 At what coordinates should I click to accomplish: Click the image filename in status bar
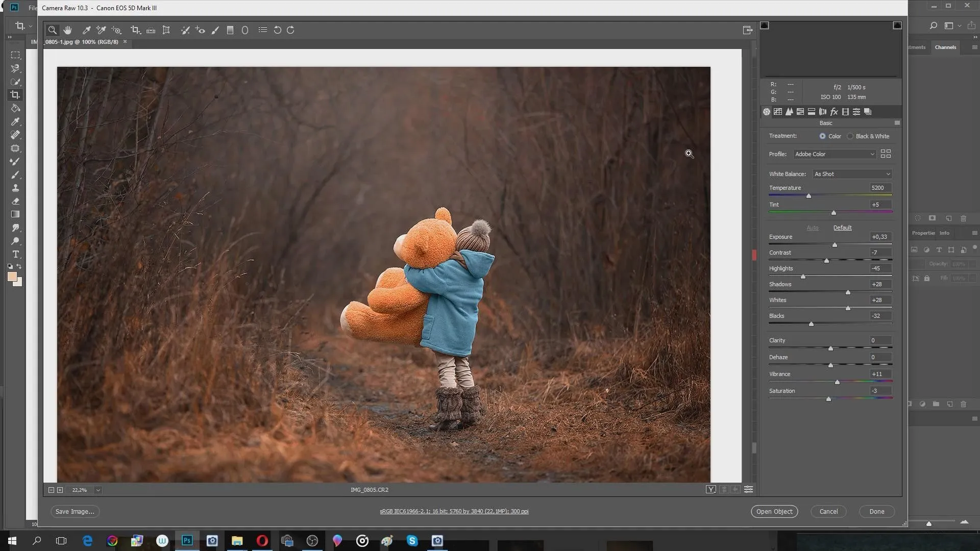point(370,490)
